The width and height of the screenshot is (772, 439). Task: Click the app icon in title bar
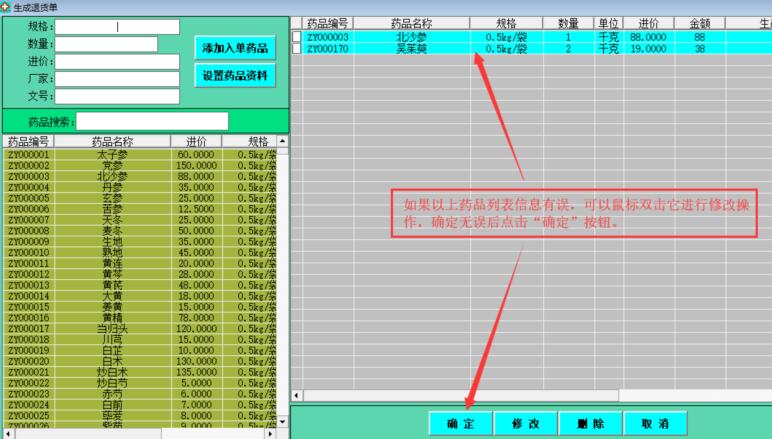pos(6,6)
